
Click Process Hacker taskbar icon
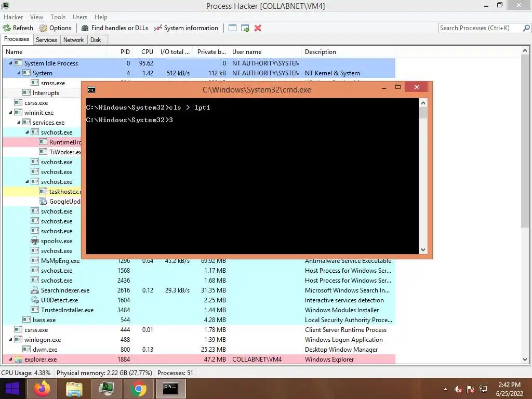point(107,389)
